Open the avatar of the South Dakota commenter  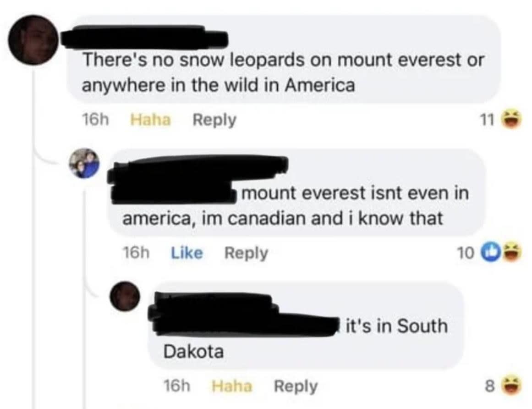point(125,296)
